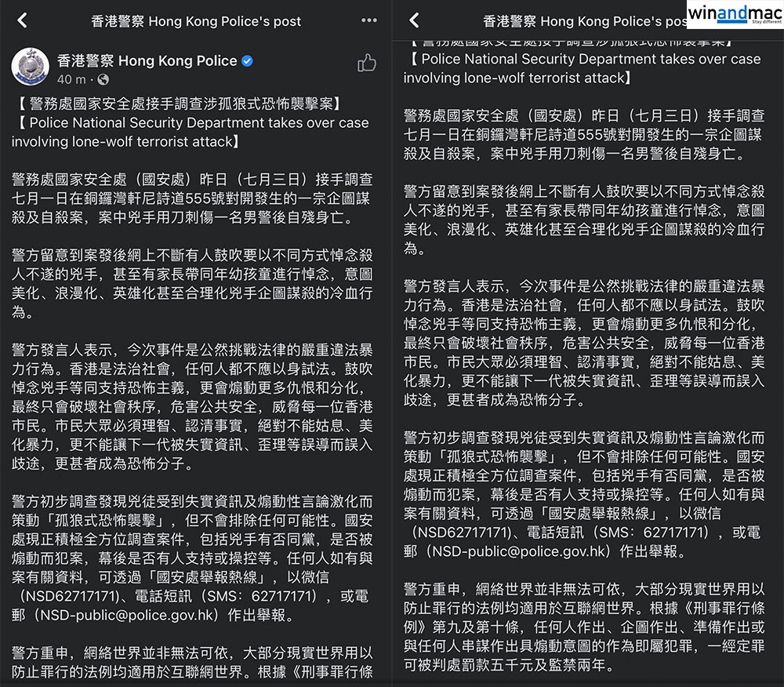784x687 pixels.
Task: Click the 《刑事罪行條例》 paragraph in the right post
Action: click(x=582, y=626)
